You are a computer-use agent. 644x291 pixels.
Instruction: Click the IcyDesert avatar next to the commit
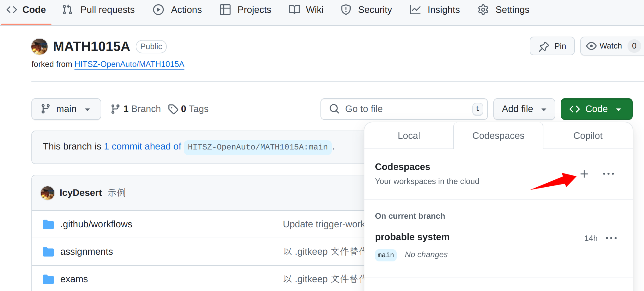coord(48,193)
